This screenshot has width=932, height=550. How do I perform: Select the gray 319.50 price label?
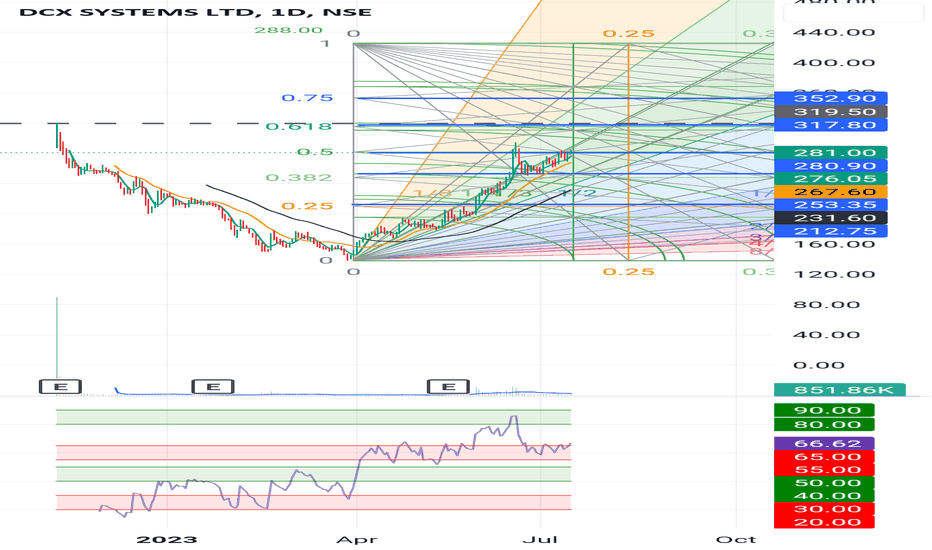[x=831, y=112]
